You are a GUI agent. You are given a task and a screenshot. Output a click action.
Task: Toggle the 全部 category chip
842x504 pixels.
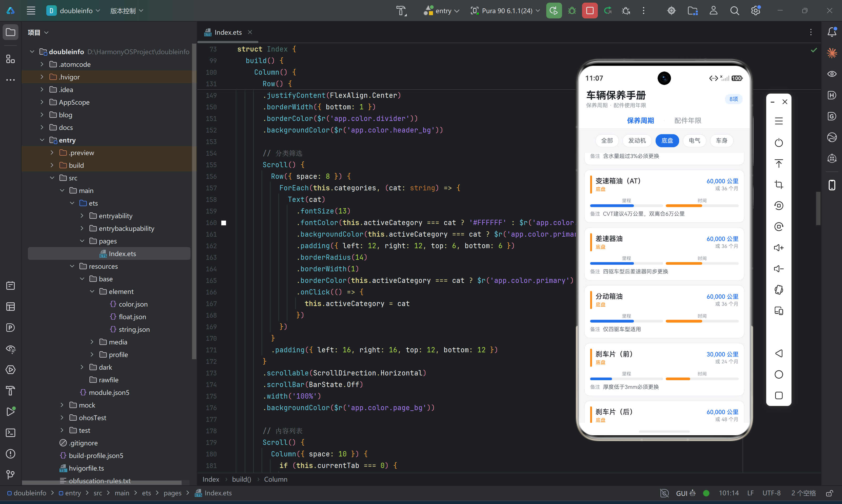[x=607, y=141]
